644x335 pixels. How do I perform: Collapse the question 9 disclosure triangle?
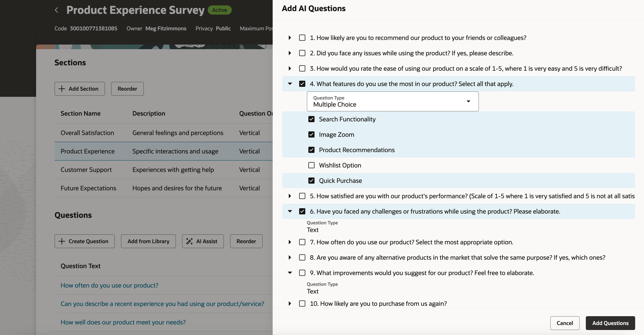(x=290, y=273)
